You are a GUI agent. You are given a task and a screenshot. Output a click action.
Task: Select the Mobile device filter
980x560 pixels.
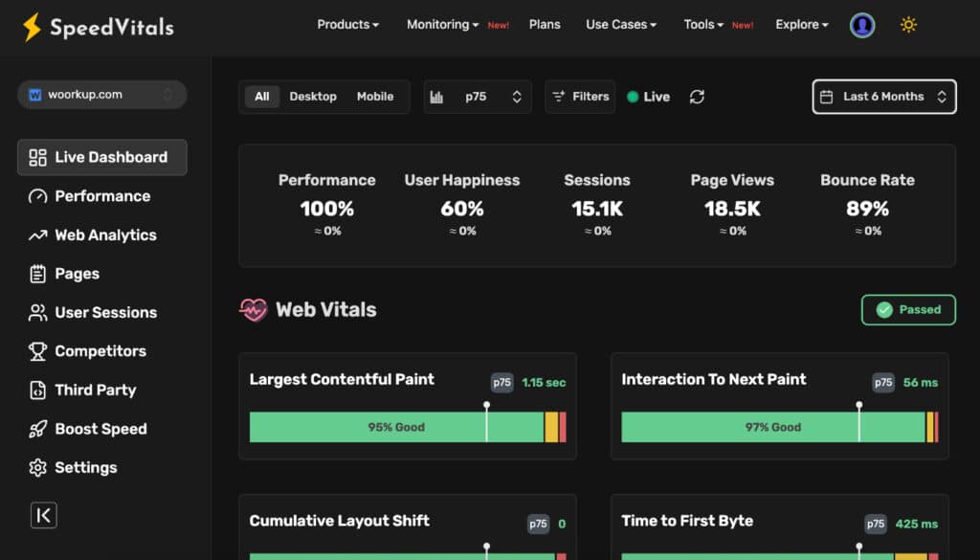point(375,97)
